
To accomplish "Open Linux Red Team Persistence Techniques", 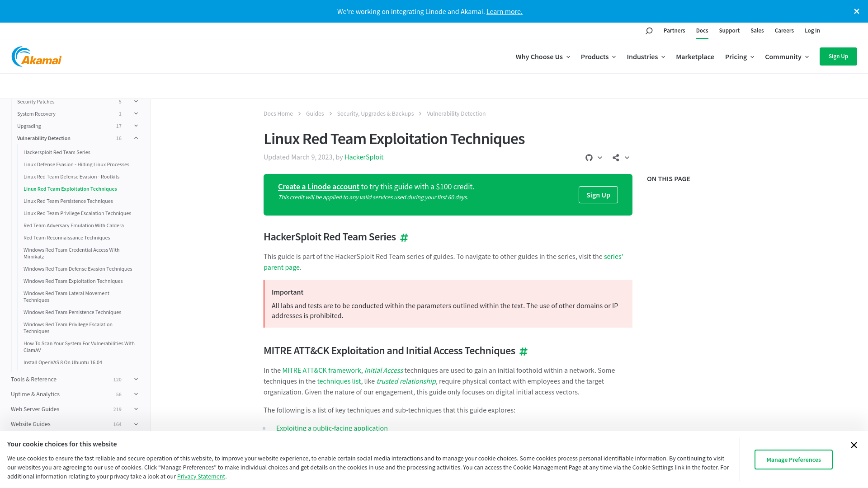I will point(68,201).
